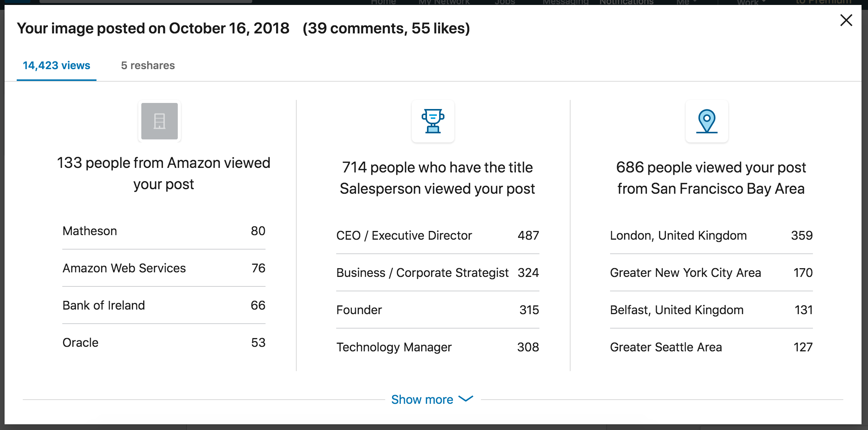This screenshot has height=430, width=868.
Task: Click Business / Corporate Strategist entry
Action: 438,273
